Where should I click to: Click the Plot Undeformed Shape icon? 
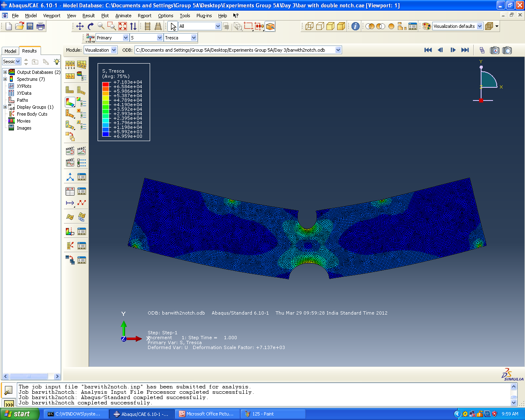click(70, 90)
